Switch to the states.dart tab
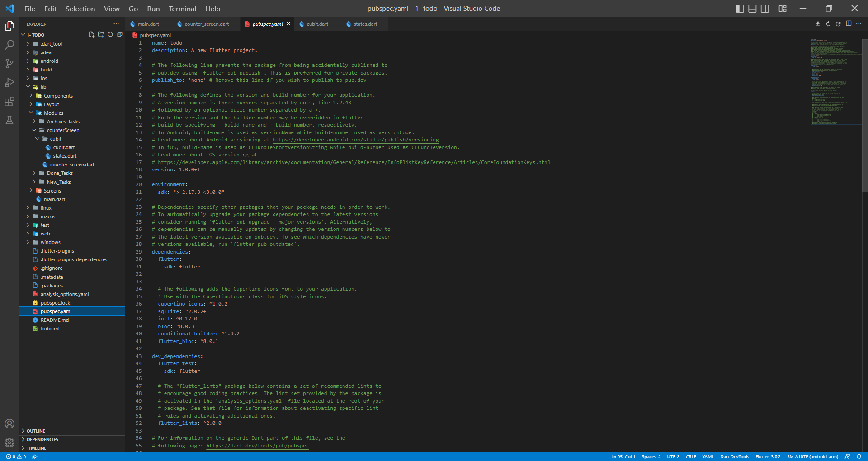This screenshot has height=461, width=868. click(x=365, y=24)
